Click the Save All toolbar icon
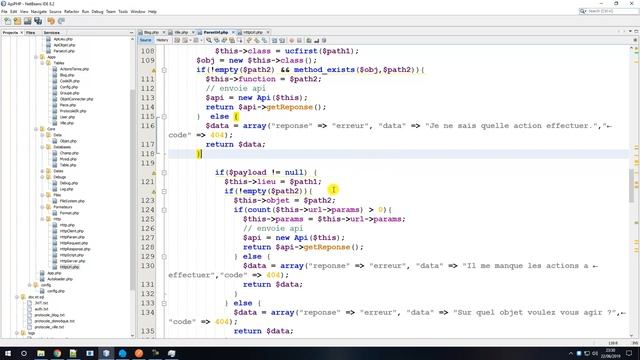Screen dimensions: 640x360 point(38,21)
